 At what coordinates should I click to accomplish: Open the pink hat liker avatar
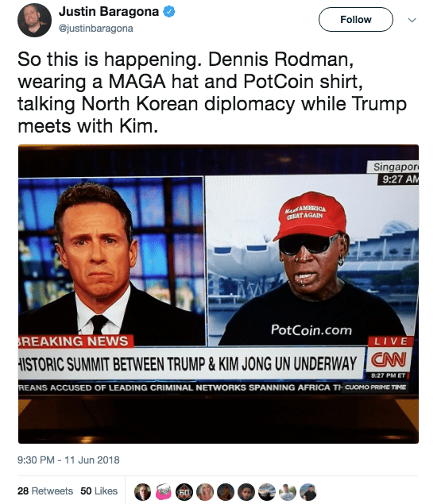tap(164, 492)
